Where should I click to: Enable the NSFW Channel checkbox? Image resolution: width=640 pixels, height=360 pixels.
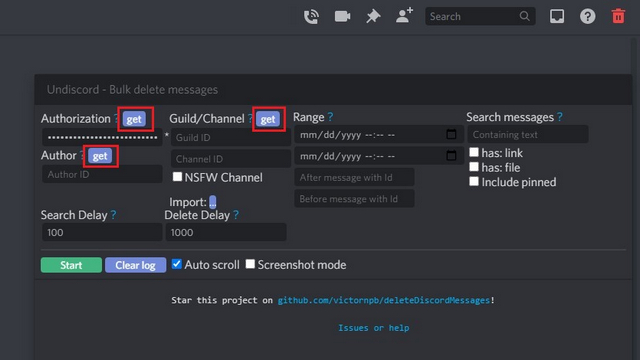tap(177, 177)
